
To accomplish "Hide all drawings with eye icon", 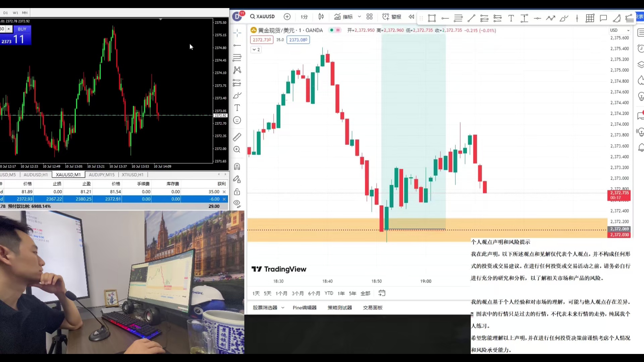I will [237, 204].
